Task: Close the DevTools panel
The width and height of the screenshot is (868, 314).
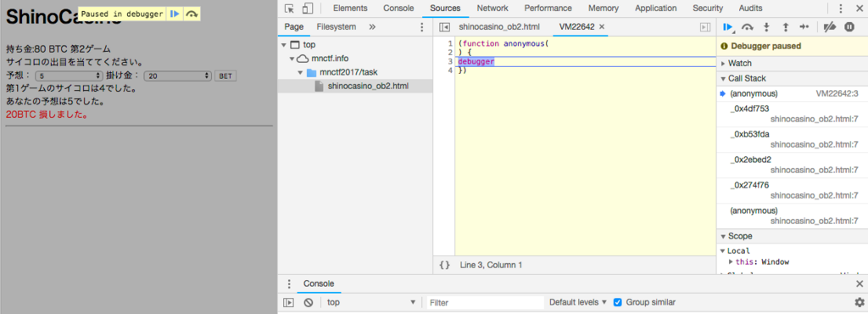Action: click(x=860, y=8)
